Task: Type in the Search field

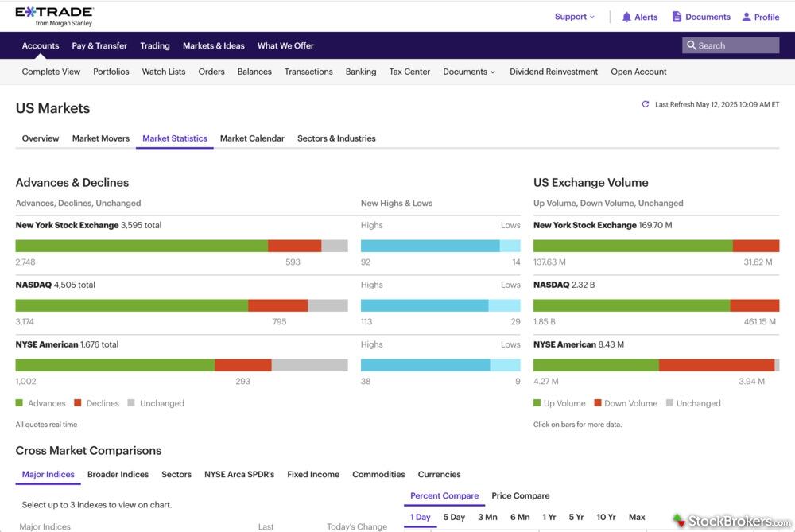Action: click(735, 45)
